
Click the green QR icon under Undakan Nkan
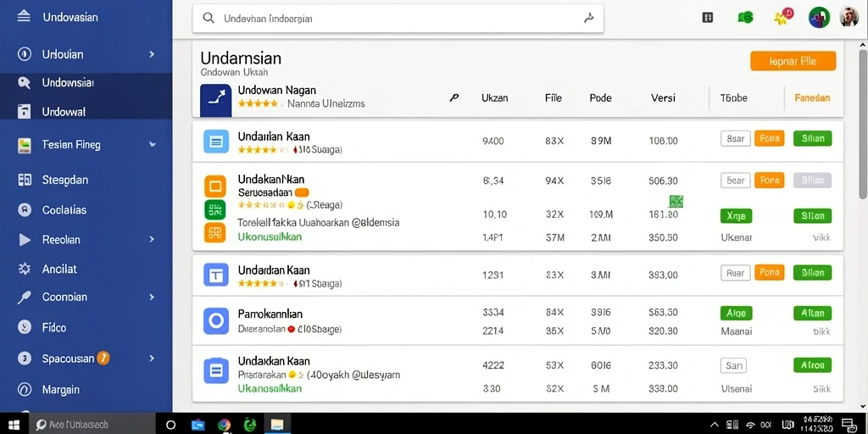[x=215, y=210]
